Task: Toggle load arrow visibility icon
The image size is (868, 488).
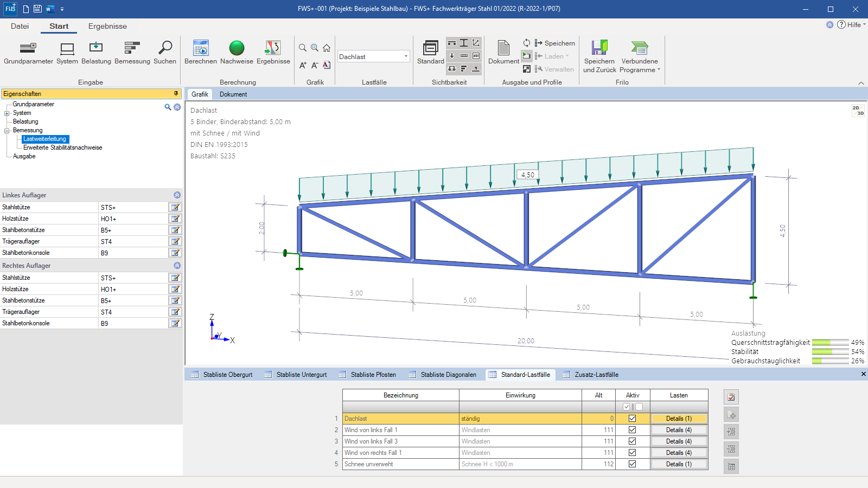Action: coord(452,56)
